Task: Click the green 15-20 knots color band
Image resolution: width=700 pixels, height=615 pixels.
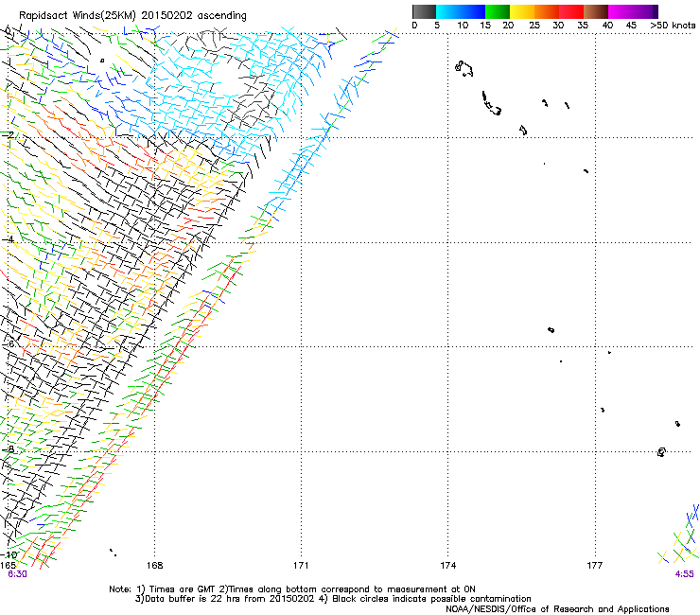Action: click(498, 11)
